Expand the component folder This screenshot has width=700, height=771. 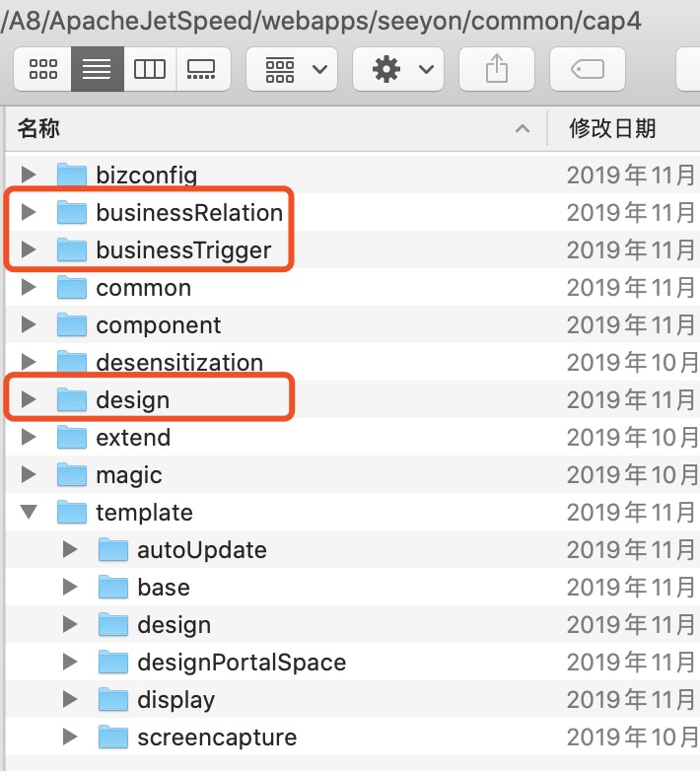(x=29, y=325)
